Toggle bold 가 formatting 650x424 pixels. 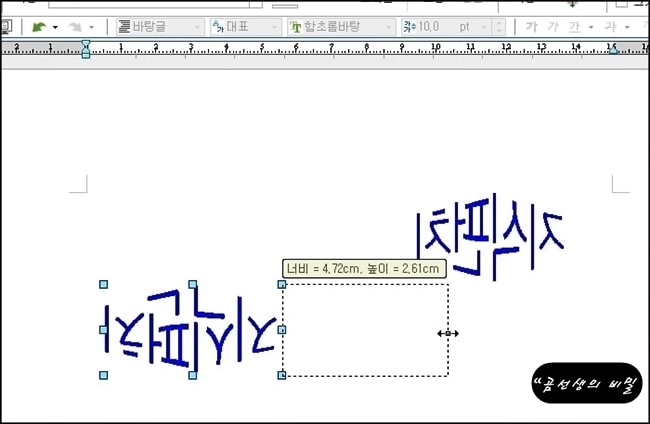click(x=531, y=27)
